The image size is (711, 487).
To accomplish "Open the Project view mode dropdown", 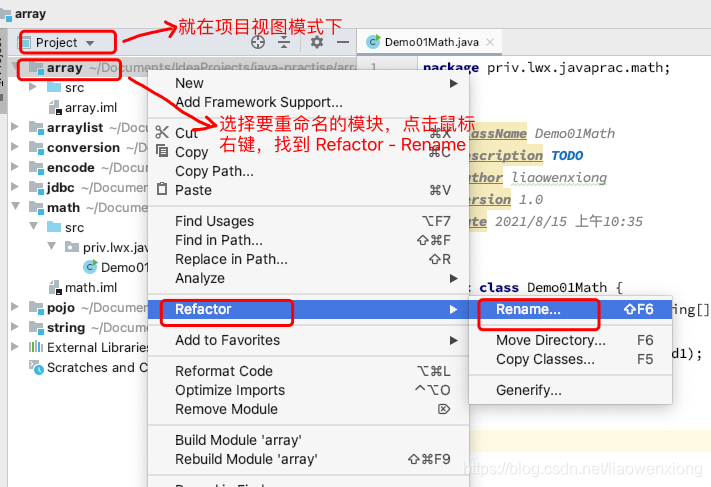I will point(64,43).
